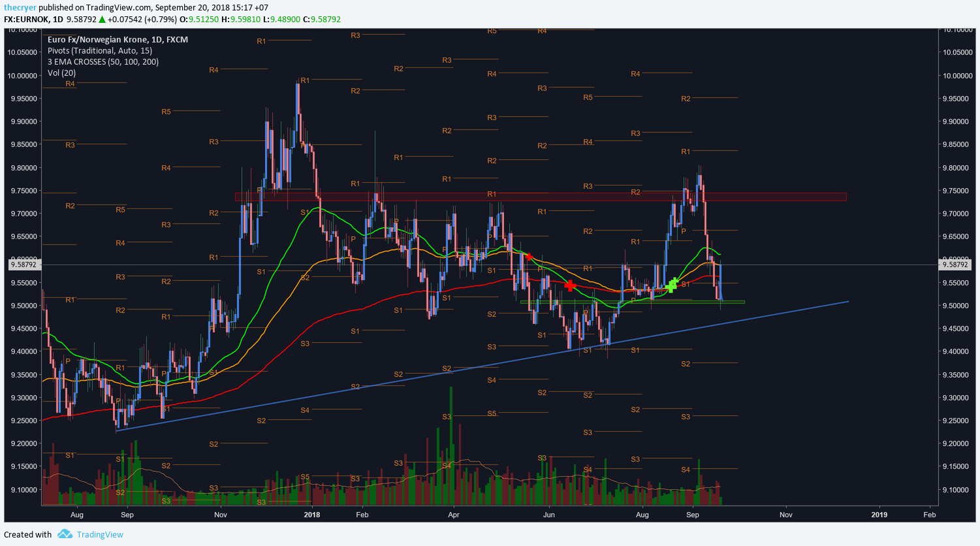Click the small red cross marker near May
This screenshot has width=980, height=546.
click(528, 257)
